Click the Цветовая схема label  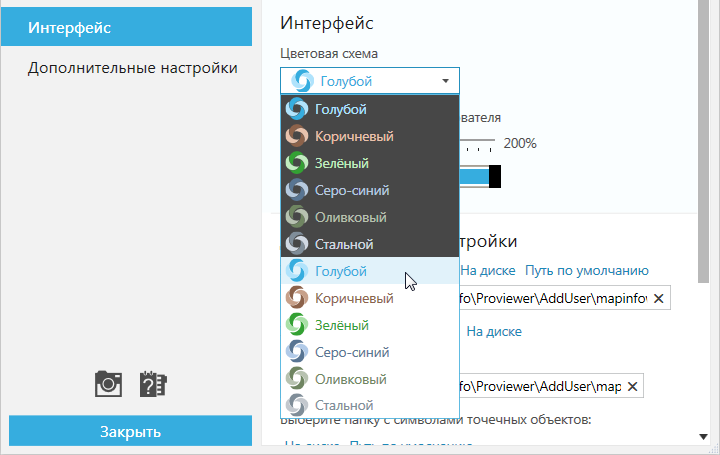point(329,54)
